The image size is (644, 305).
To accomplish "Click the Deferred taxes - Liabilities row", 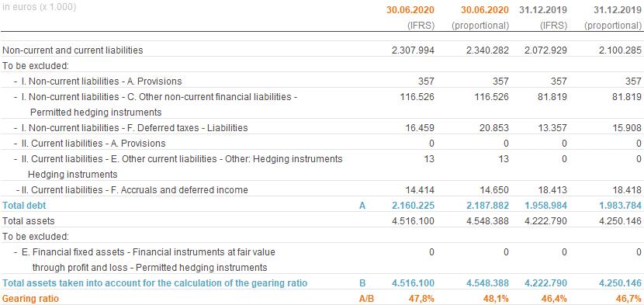I will 322,128.
